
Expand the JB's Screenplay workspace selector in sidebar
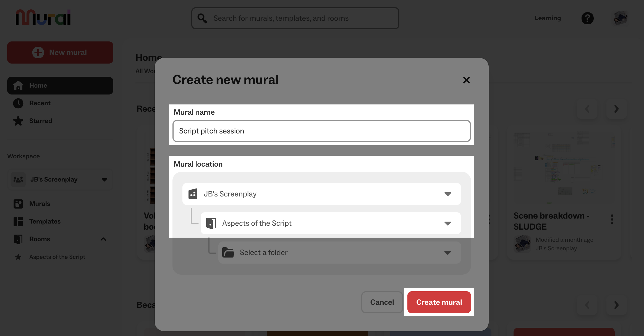[x=104, y=179]
